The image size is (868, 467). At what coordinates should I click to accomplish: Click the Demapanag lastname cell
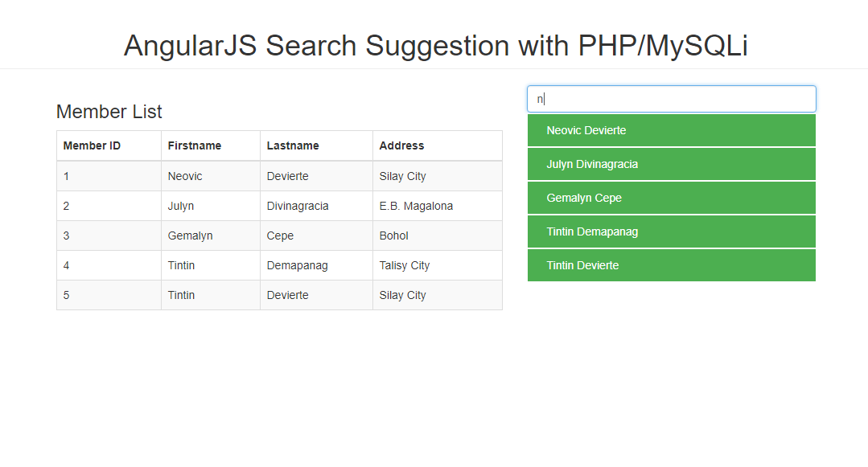317,265
